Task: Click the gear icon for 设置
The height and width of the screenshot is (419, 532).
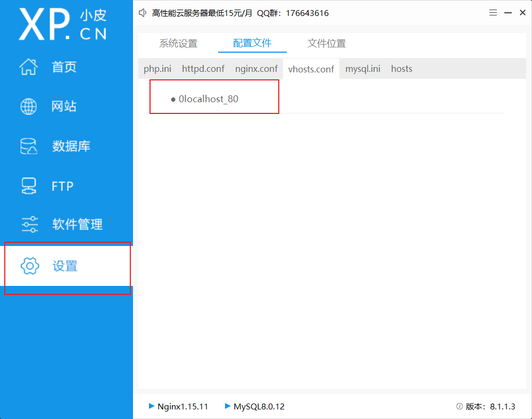Action: point(30,266)
